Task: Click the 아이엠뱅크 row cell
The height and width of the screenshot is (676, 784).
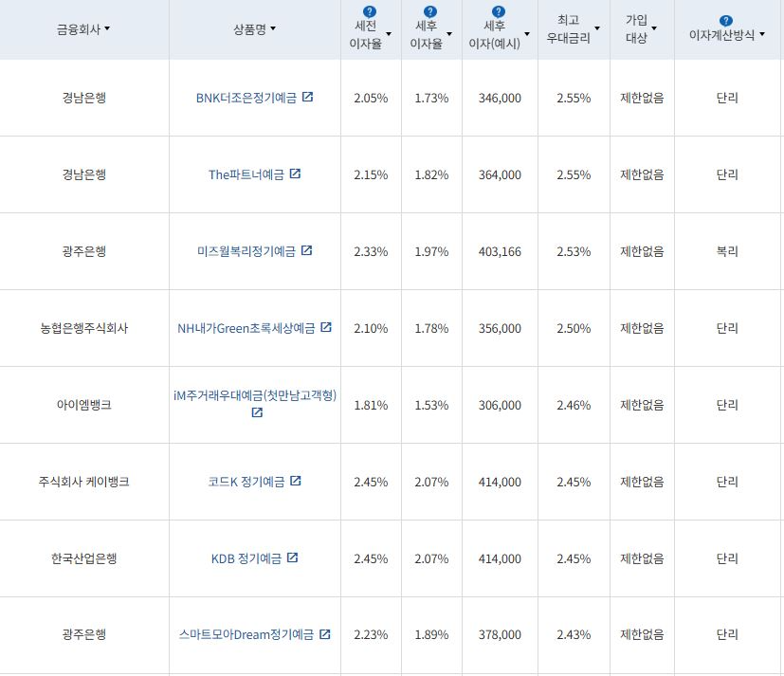Action: (85, 405)
